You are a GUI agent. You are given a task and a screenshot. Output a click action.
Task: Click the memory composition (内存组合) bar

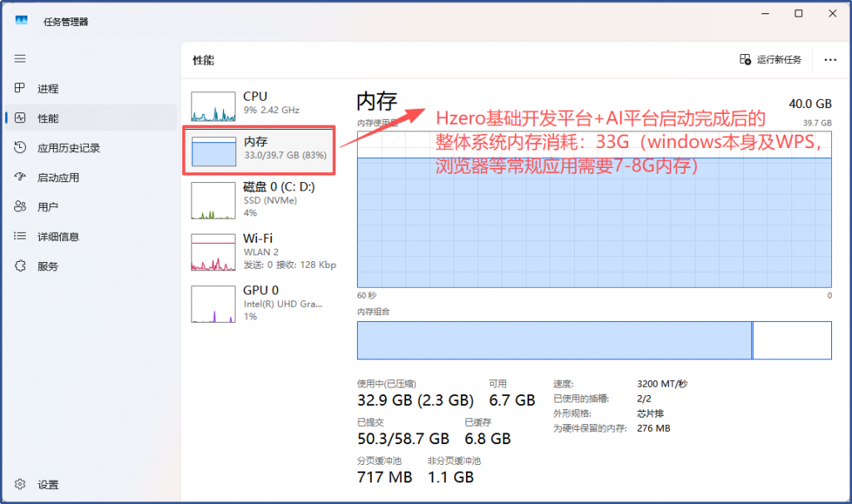(x=554, y=340)
